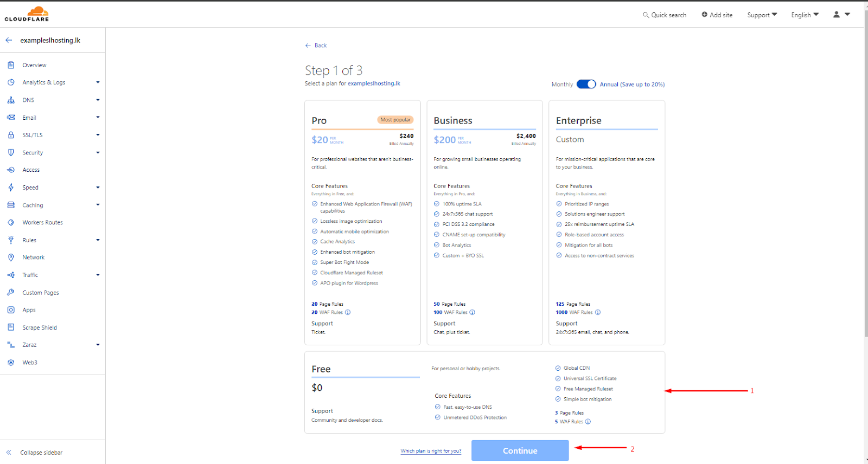Click the Email envelope icon
868x464 pixels.
(x=11, y=118)
